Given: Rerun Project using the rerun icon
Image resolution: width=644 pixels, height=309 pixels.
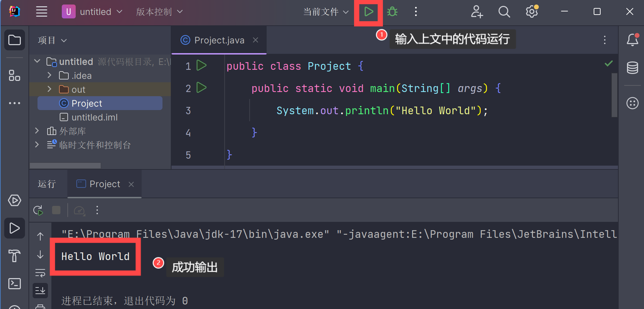Looking at the screenshot, I should click(x=38, y=210).
